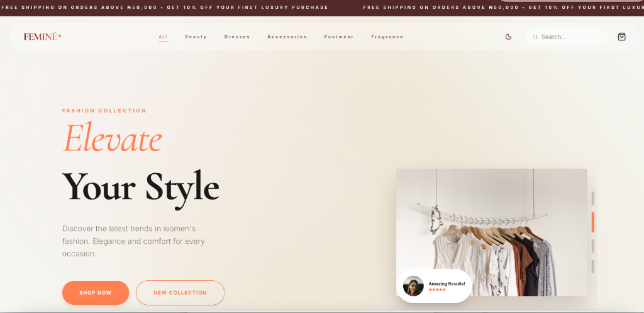Screen dimensions: 644x313
Task: Select the third carousel slide indicator
Action: [x=593, y=246]
